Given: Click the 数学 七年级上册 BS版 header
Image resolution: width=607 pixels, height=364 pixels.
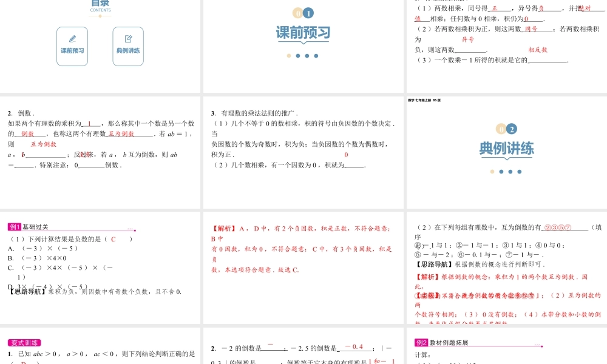Looking at the screenshot, I should (424, 100).
